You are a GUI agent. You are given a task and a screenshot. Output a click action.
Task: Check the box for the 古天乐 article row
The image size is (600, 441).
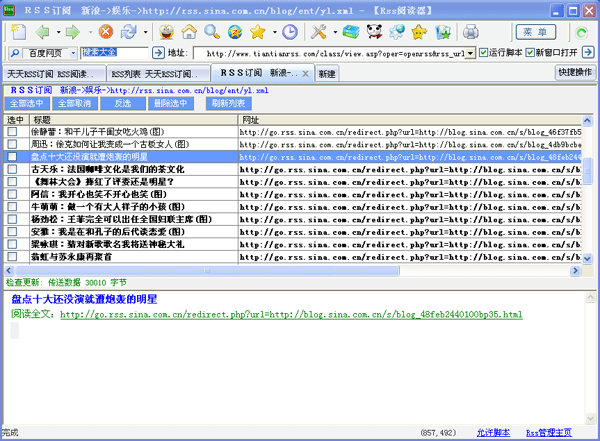click(x=12, y=170)
